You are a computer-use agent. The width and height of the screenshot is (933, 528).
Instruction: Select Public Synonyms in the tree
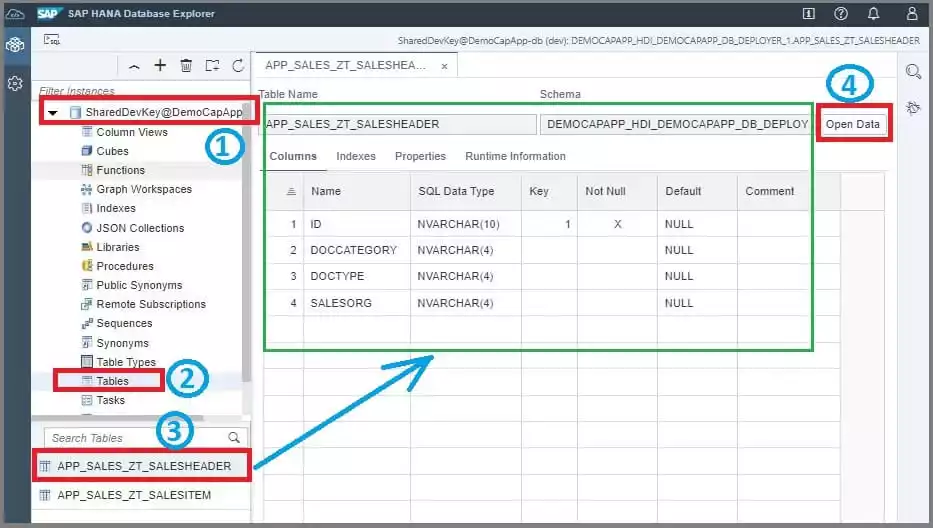pos(139,285)
